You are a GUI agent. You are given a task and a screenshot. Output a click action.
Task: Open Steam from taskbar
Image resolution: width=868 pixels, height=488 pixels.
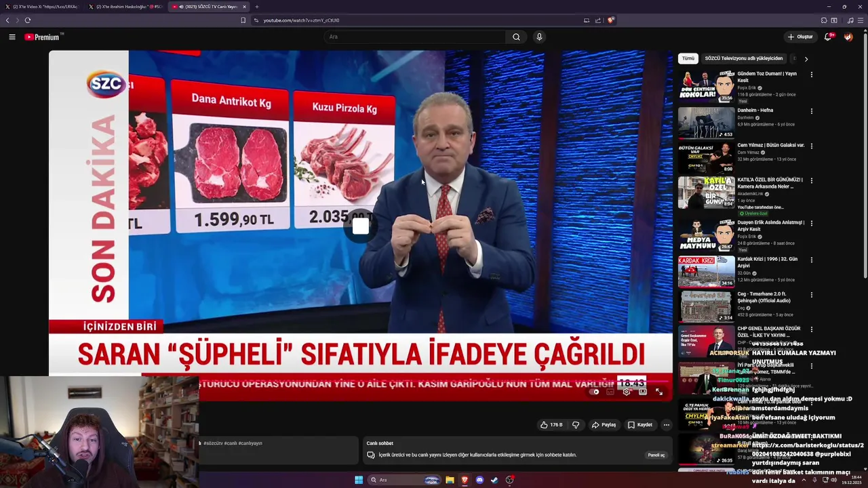pos(494,480)
